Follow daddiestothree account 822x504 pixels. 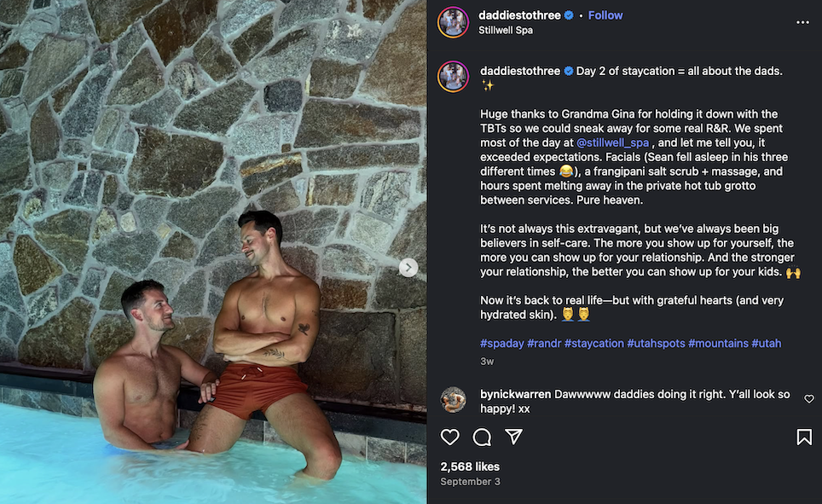tap(605, 15)
